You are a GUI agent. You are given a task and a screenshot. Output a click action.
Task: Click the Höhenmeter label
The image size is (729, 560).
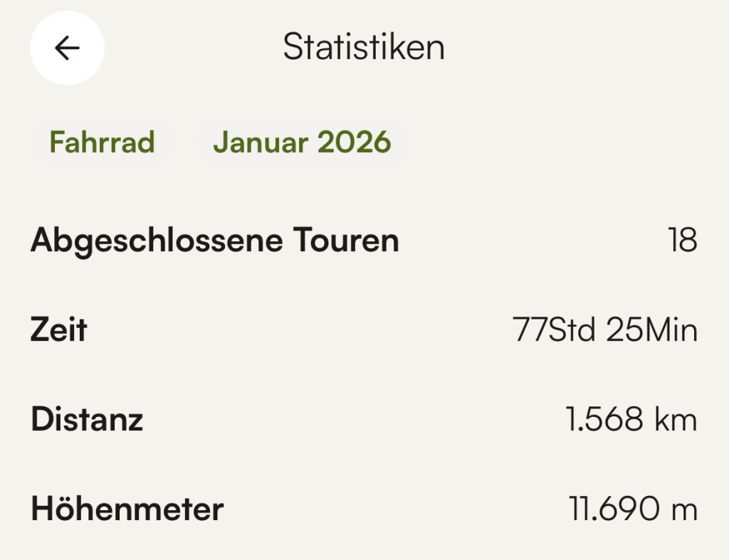127,509
